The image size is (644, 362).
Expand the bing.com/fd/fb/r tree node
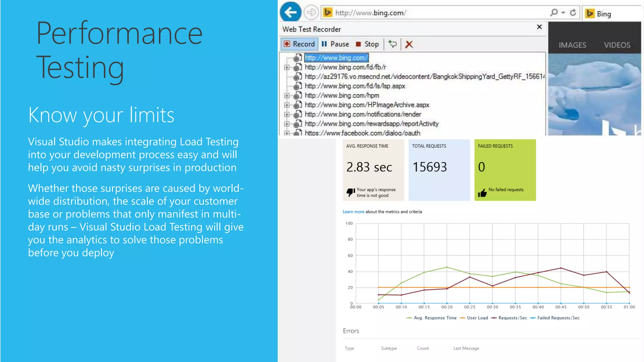click(x=286, y=67)
